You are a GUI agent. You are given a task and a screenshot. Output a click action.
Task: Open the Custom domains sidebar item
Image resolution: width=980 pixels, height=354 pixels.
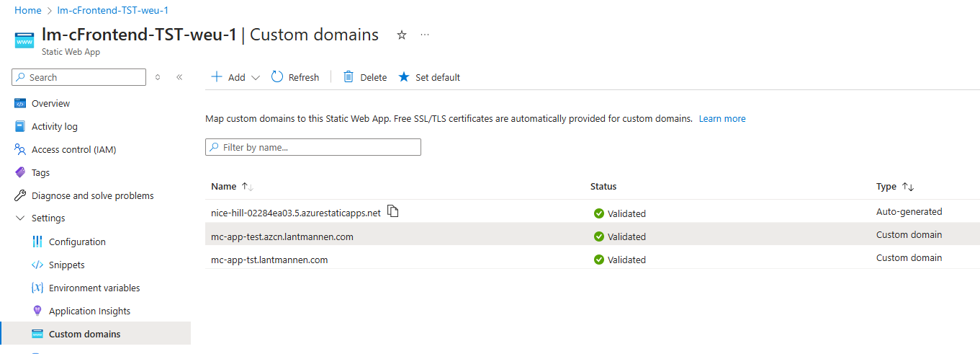point(95,334)
